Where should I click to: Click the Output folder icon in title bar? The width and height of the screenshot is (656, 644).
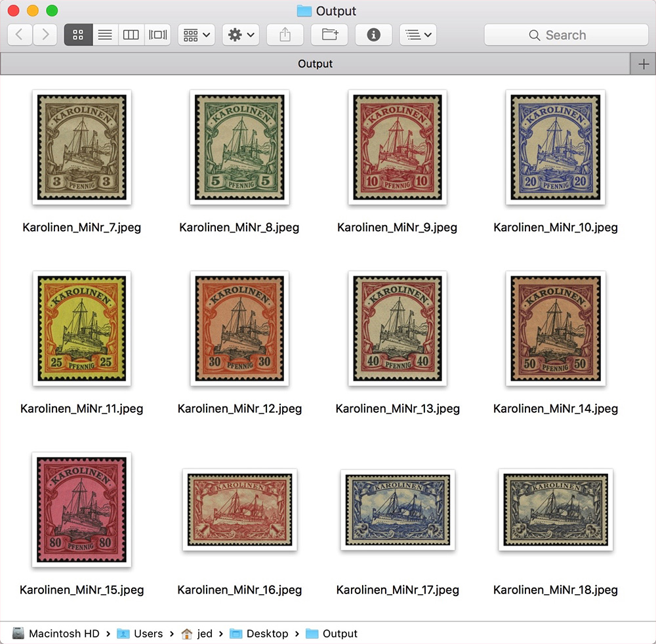click(304, 11)
